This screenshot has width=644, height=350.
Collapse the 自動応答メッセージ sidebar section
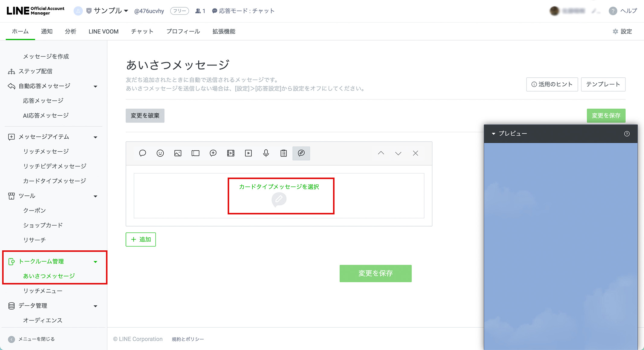95,86
